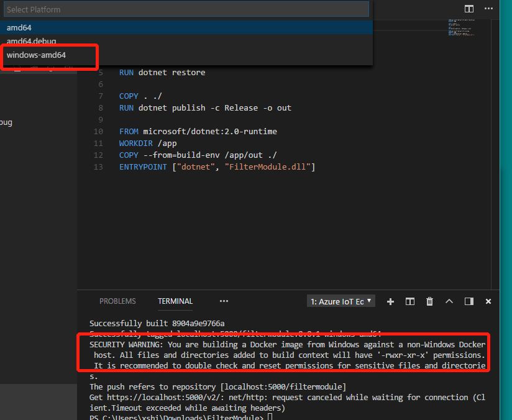Kill the terminal using the trash icon
Screen dimensions: 512x420
[x=429, y=301]
